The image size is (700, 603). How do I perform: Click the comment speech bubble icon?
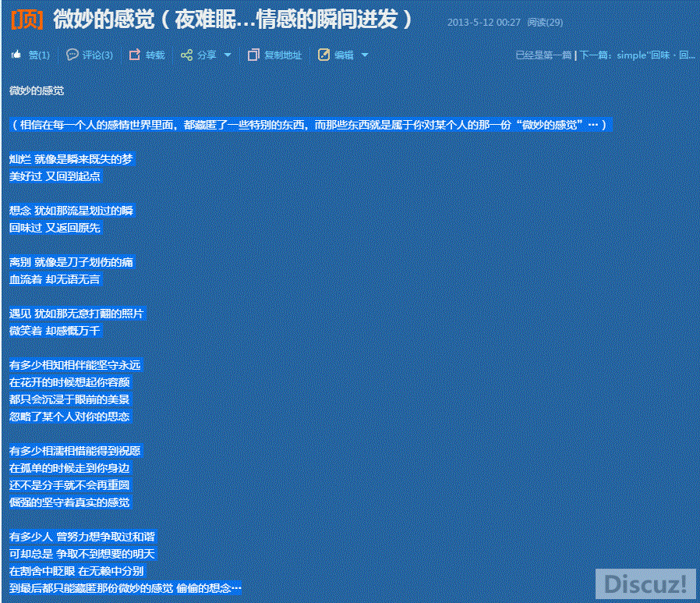(x=72, y=55)
